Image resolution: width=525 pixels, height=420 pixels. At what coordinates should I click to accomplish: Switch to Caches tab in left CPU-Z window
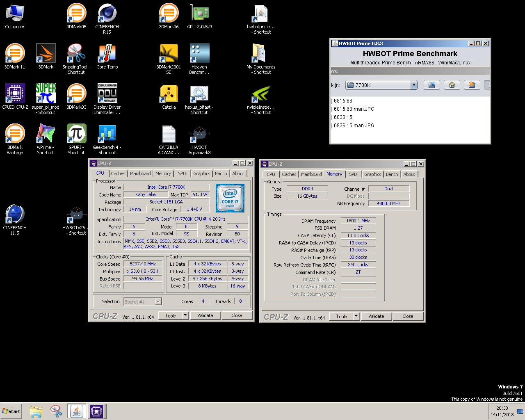click(118, 173)
